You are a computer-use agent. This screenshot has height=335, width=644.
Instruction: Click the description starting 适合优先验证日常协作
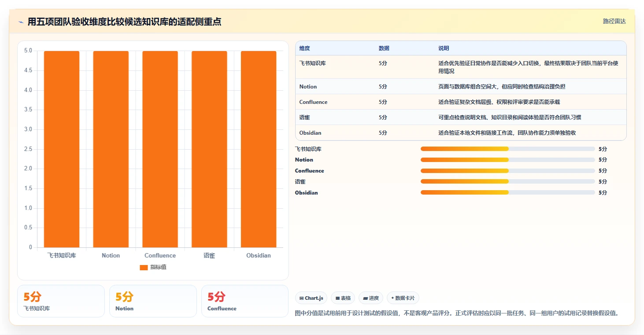coord(528,67)
